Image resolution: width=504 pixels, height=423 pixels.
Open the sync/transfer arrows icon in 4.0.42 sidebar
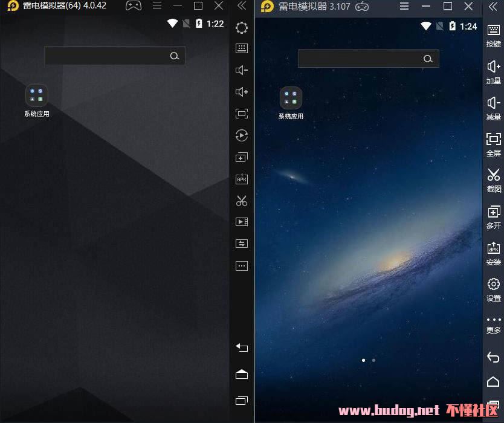click(x=242, y=244)
